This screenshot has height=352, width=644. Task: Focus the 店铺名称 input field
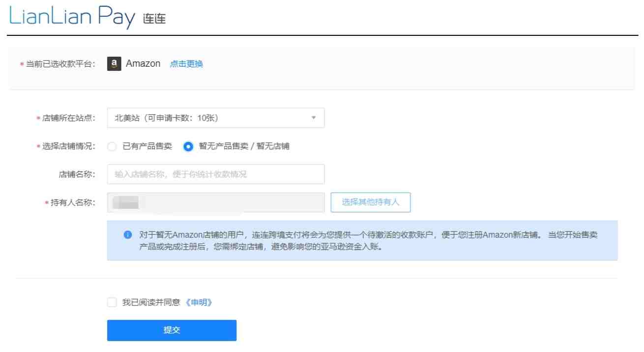(216, 174)
